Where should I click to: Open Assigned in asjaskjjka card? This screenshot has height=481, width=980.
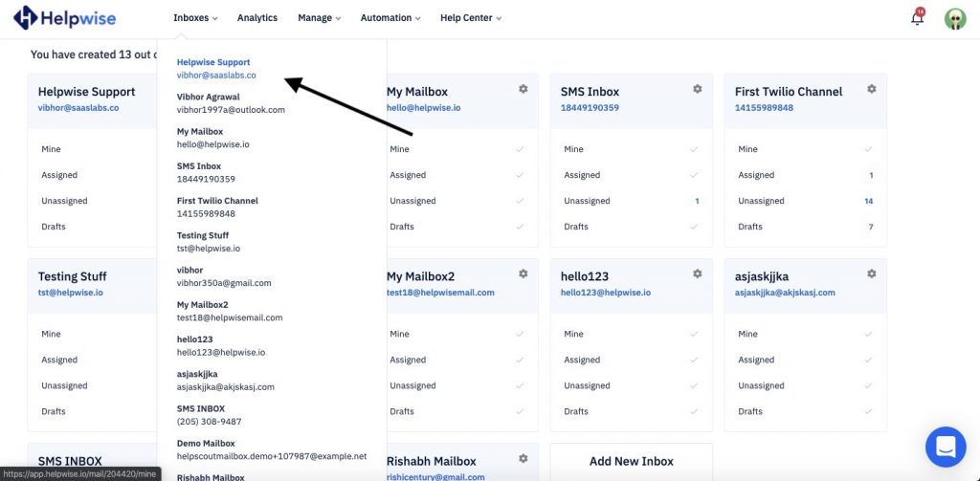(806, 360)
